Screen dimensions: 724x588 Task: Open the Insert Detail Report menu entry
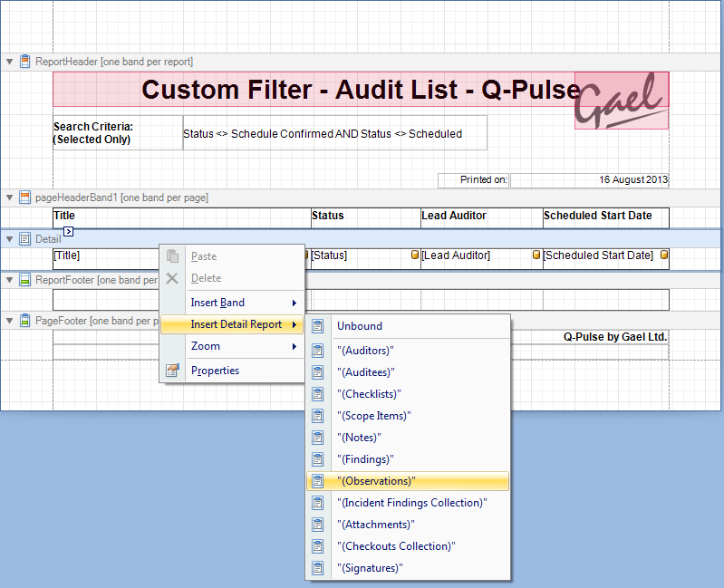point(232,324)
